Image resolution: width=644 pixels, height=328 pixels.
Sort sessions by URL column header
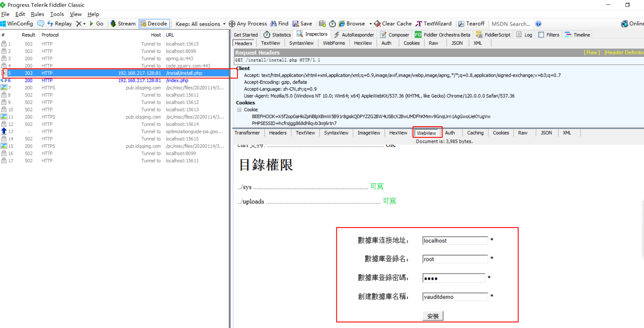point(196,35)
